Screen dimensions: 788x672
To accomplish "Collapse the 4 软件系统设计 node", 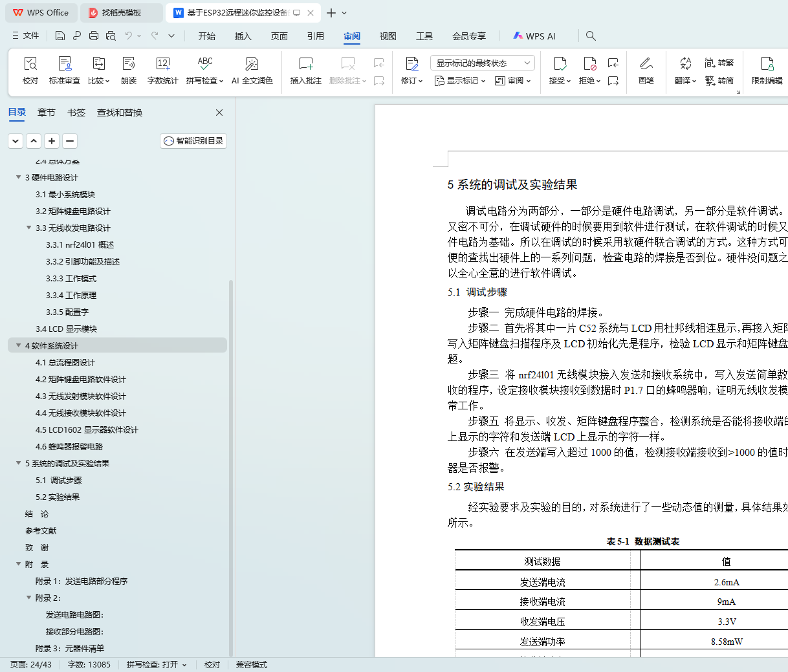I will [19, 345].
